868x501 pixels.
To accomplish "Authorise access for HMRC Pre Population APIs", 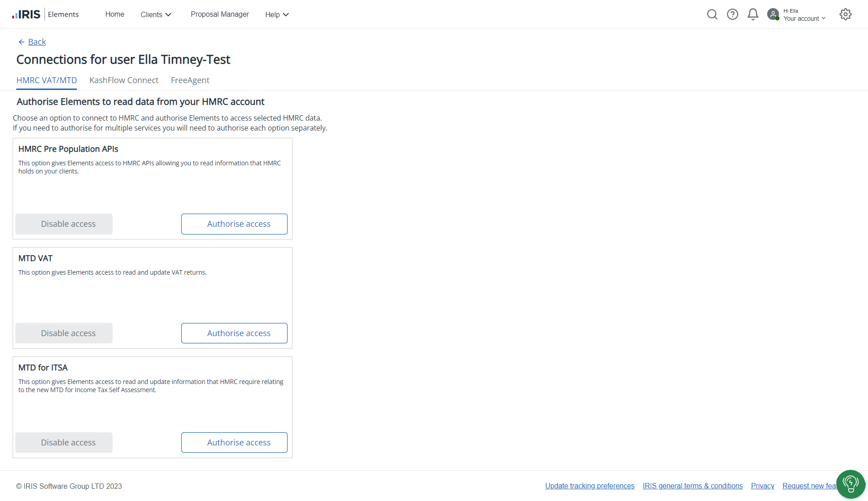I will click(234, 224).
